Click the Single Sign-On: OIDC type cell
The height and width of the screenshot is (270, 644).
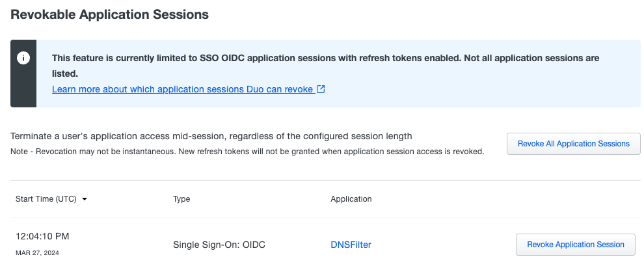tap(219, 245)
